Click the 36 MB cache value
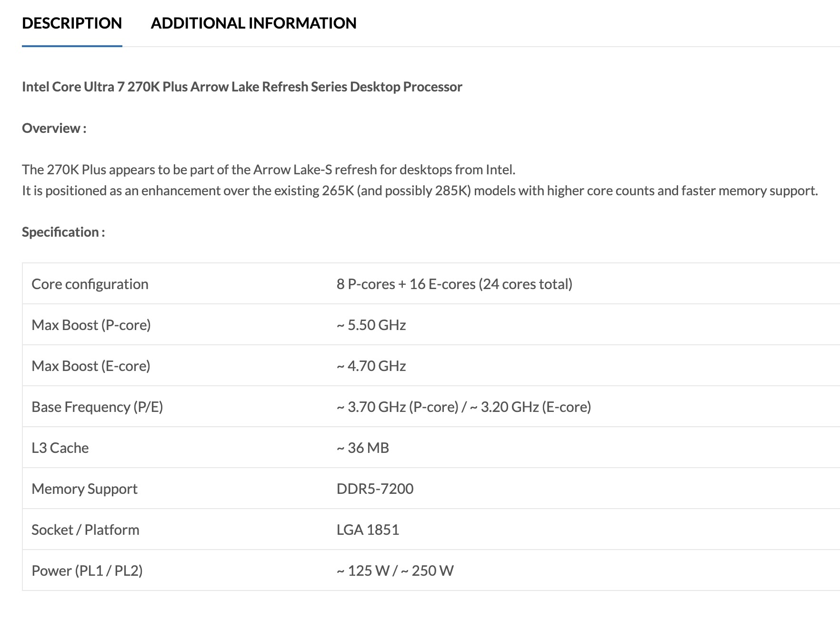 pos(363,448)
